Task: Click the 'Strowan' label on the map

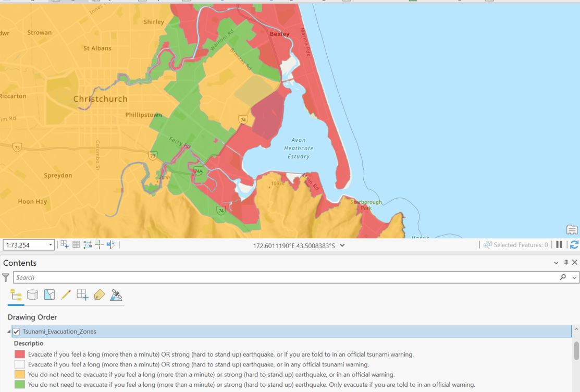Action: 40,32
